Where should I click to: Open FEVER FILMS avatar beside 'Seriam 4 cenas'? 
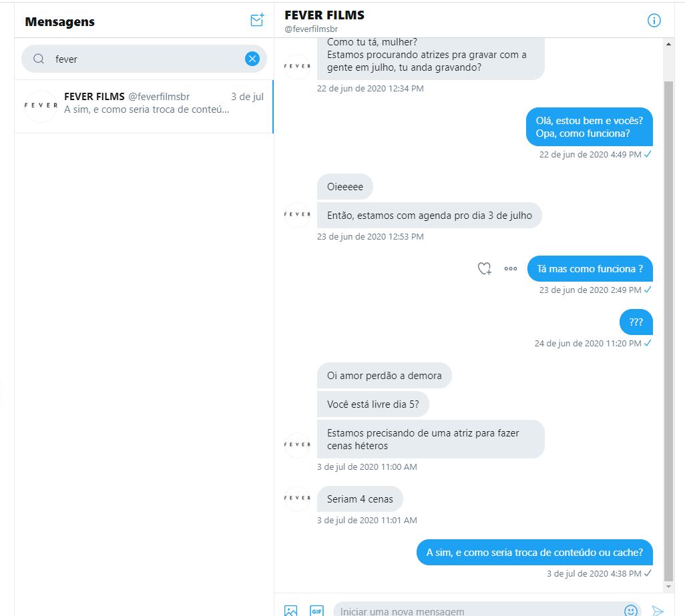point(297,498)
